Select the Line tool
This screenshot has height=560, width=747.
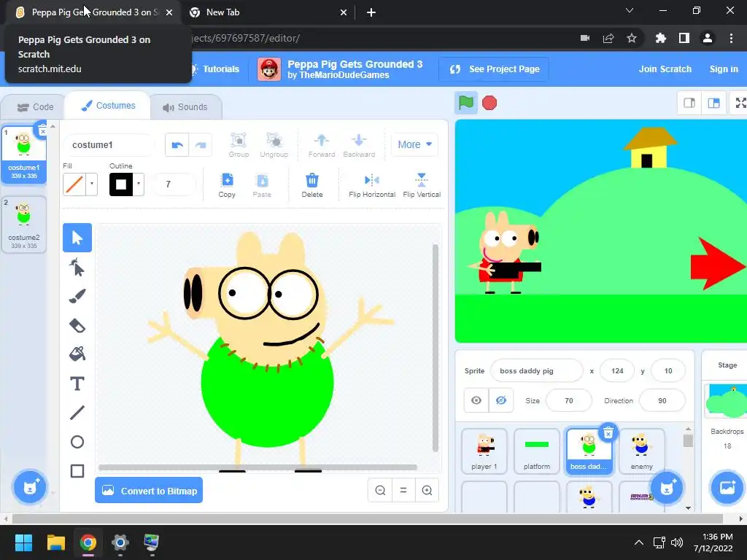77,413
